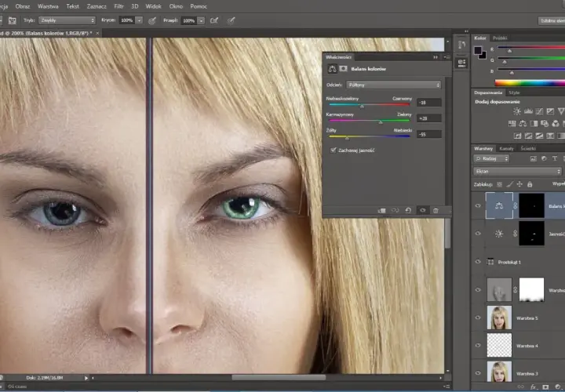The image size is (565, 392).
Task: Open History panel icon in collapsed dock
Action: click(461, 45)
